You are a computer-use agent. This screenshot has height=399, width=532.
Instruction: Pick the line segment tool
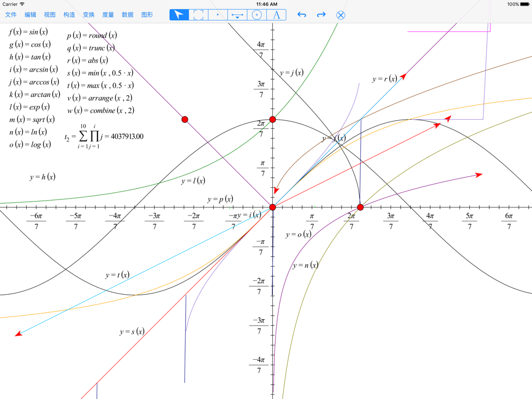[237, 15]
